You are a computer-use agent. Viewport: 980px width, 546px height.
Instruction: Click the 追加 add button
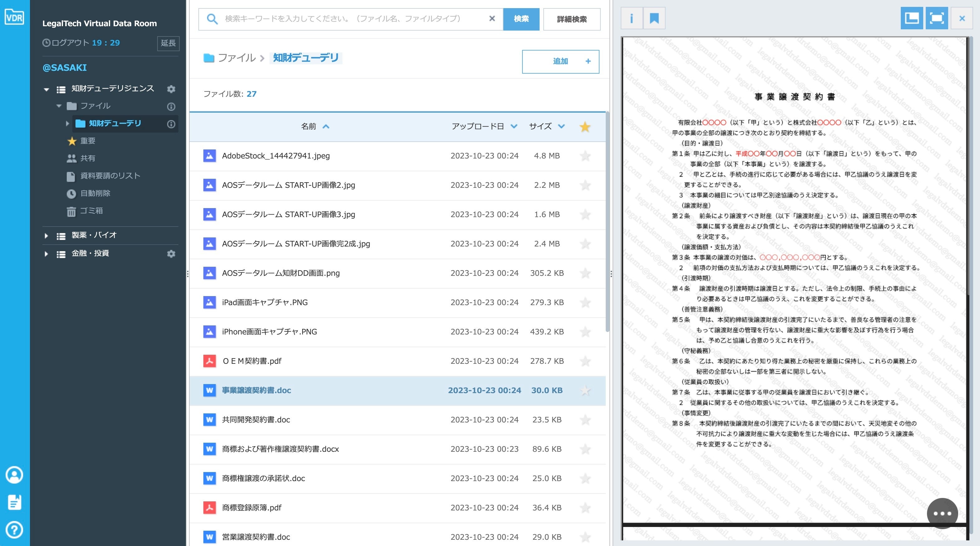click(560, 61)
